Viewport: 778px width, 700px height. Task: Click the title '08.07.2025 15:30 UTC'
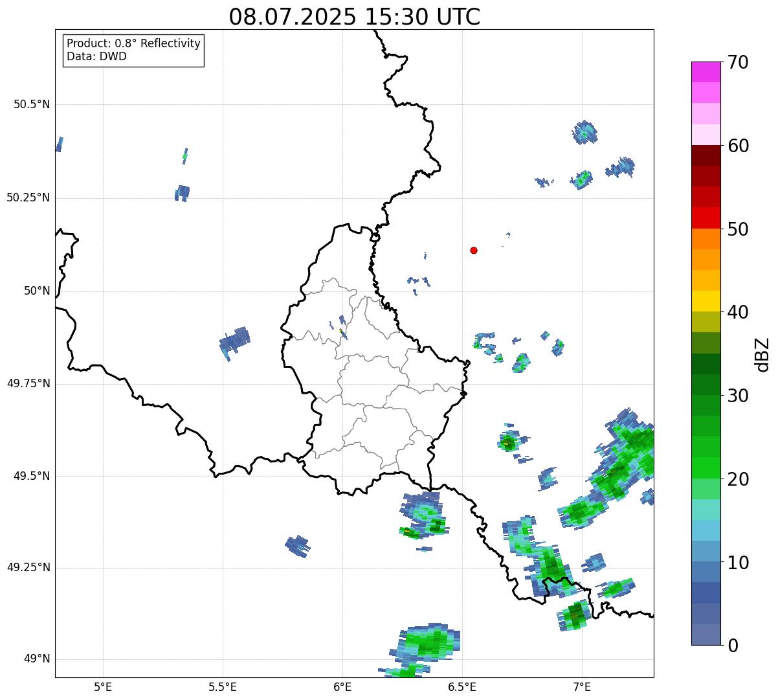[355, 17]
